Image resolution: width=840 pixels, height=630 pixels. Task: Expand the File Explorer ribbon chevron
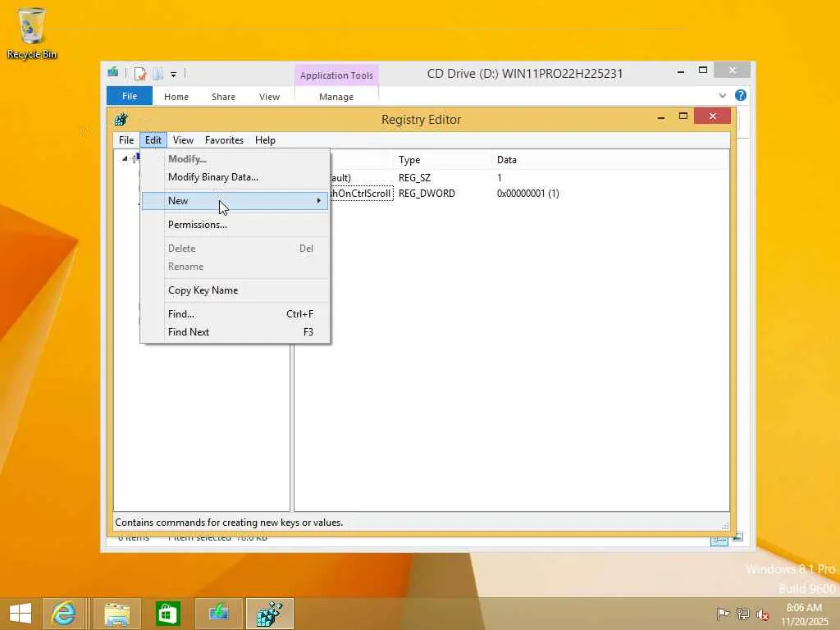pos(722,95)
